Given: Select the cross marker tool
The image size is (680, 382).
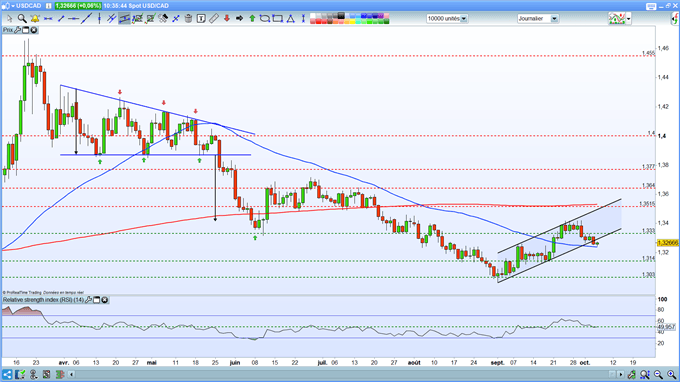Looking at the screenshot, I should [176, 19].
